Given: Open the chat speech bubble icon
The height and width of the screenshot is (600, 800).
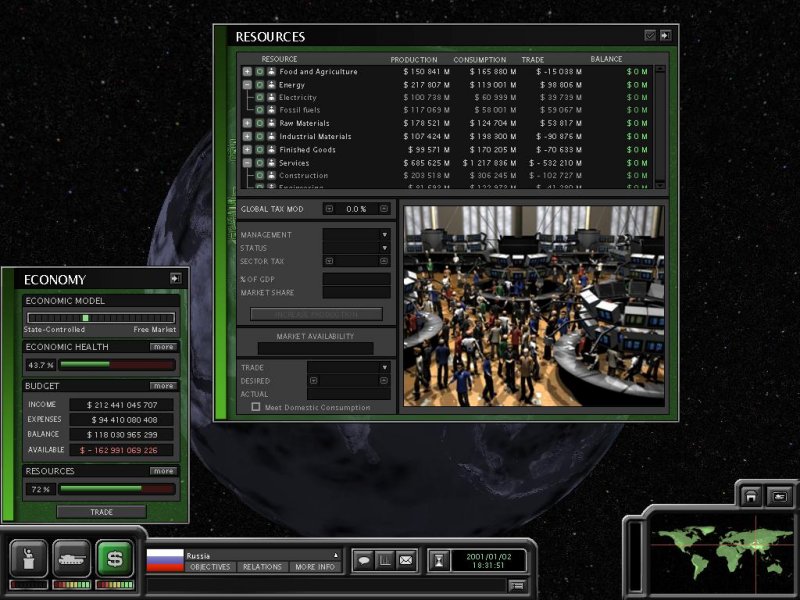Looking at the screenshot, I should coord(363,561).
